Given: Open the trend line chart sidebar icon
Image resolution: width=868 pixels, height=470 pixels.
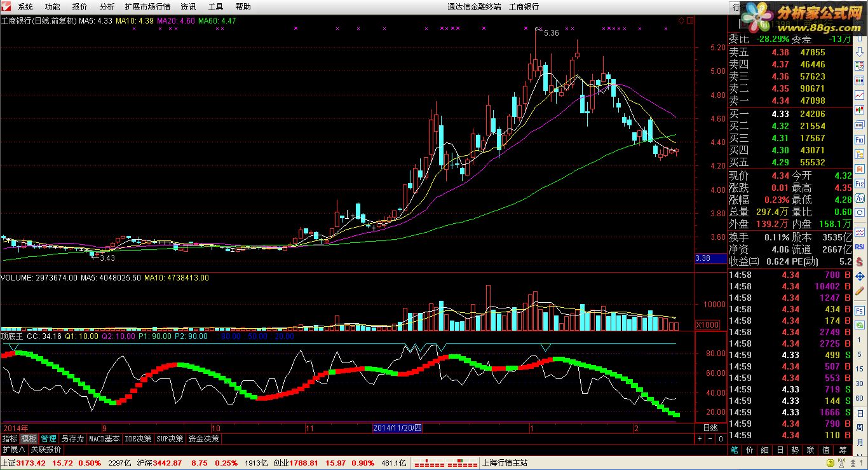Looking at the screenshot, I should (859, 95).
